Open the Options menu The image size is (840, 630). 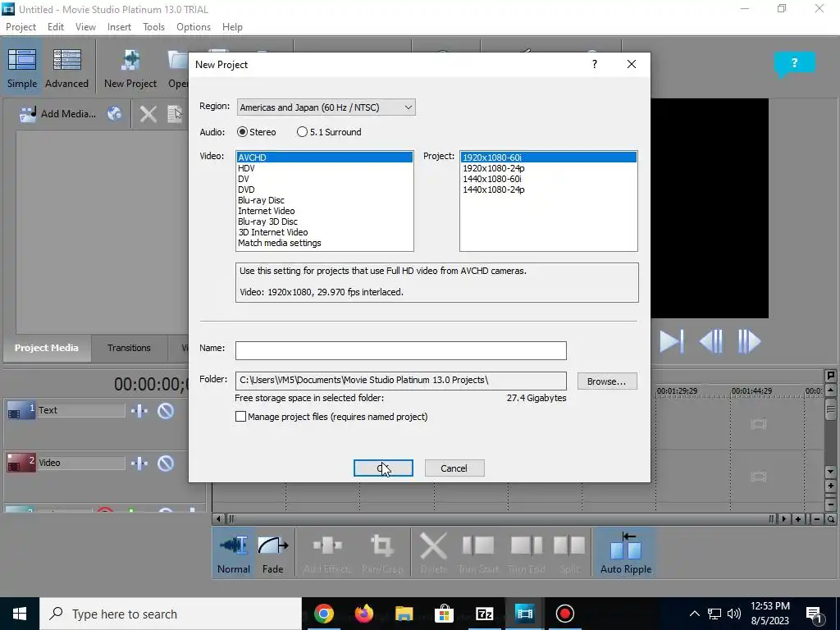[194, 27]
